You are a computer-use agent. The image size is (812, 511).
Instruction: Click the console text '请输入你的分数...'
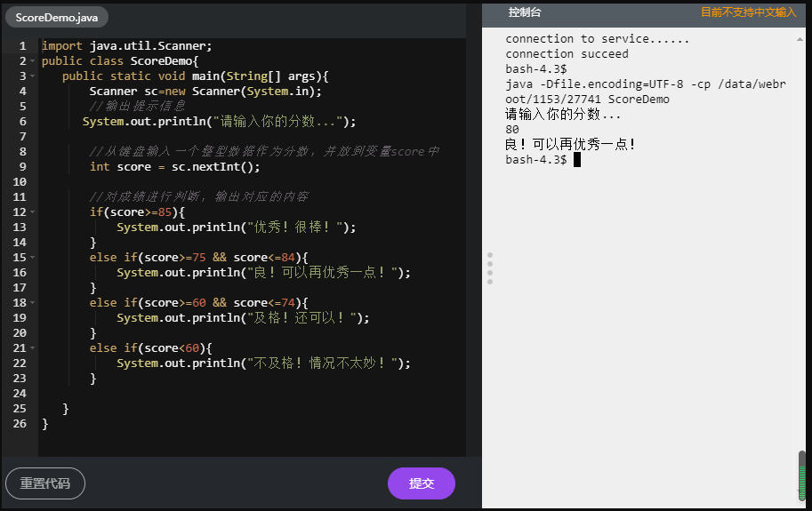coord(563,114)
